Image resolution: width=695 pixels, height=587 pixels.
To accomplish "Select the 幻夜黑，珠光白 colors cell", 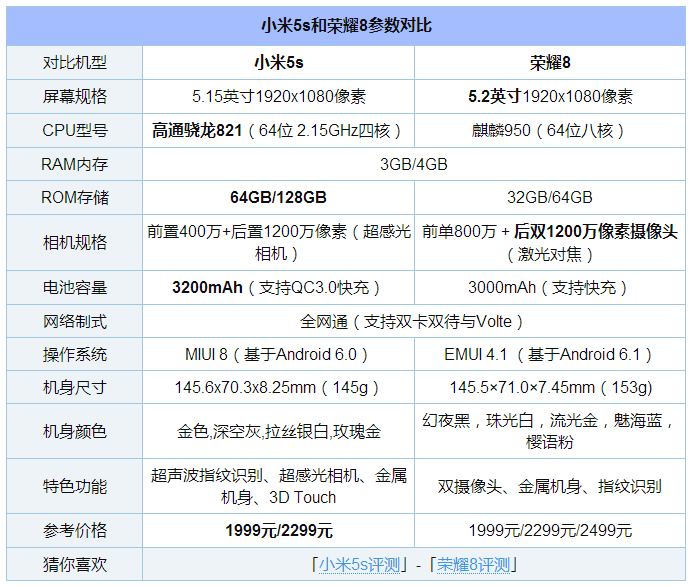I will [550, 431].
